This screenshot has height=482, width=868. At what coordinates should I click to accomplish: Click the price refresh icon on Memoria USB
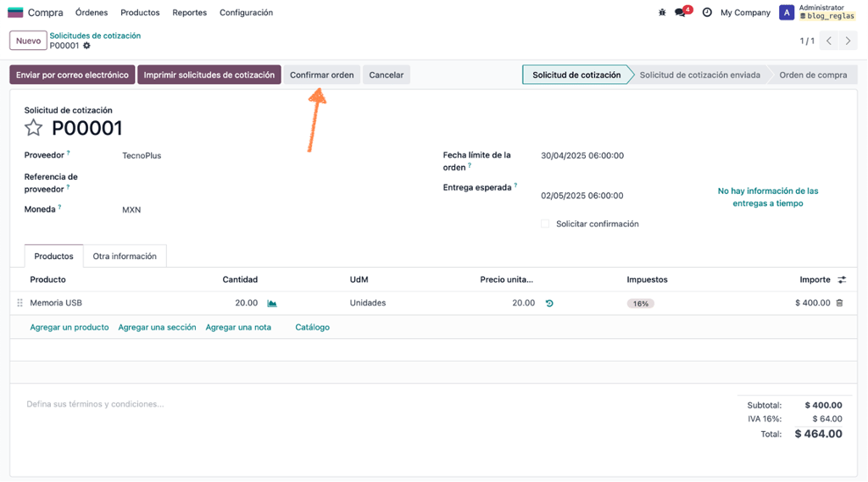coord(549,303)
